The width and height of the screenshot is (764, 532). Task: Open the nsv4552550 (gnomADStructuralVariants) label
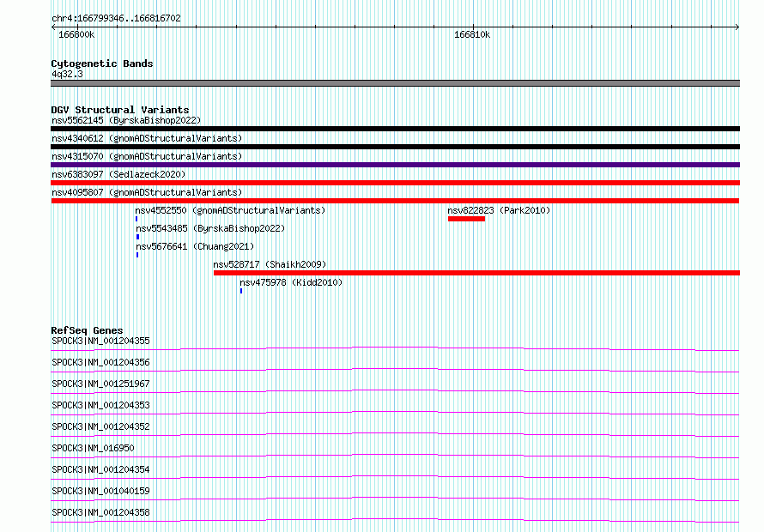(230, 210)
